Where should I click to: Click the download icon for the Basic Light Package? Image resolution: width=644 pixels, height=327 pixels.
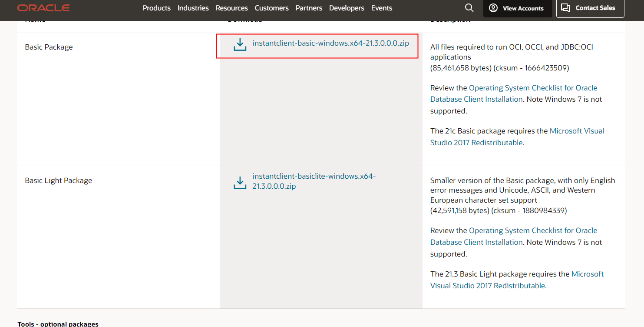[240, 183]
